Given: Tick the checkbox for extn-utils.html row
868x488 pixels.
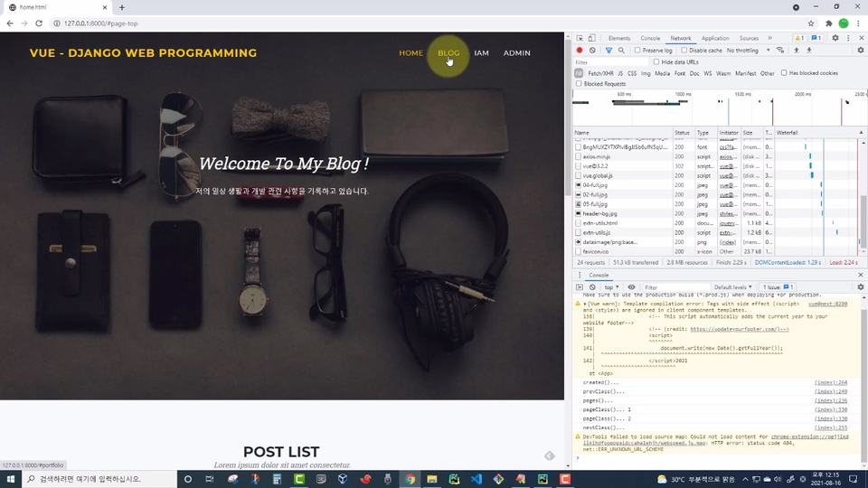Looking at the screenshot, I should click(579, 223).
